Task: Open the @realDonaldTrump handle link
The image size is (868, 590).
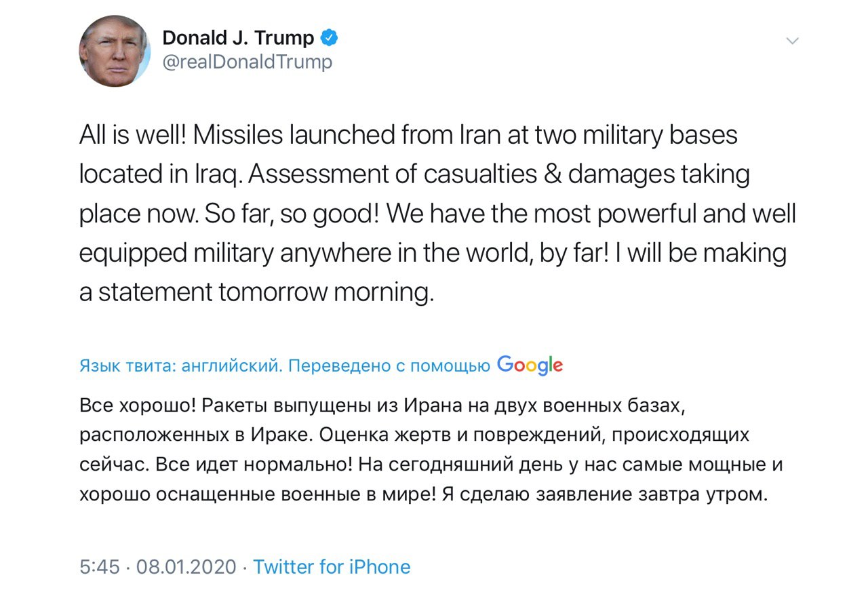Action: pos(248,62)
